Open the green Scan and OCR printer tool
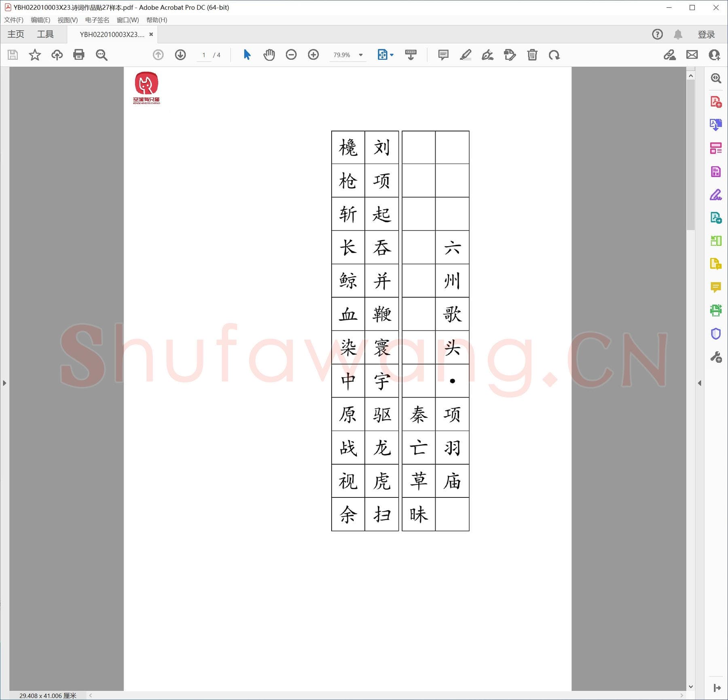This screenshot has width=728, height=700. coord(716,311)
